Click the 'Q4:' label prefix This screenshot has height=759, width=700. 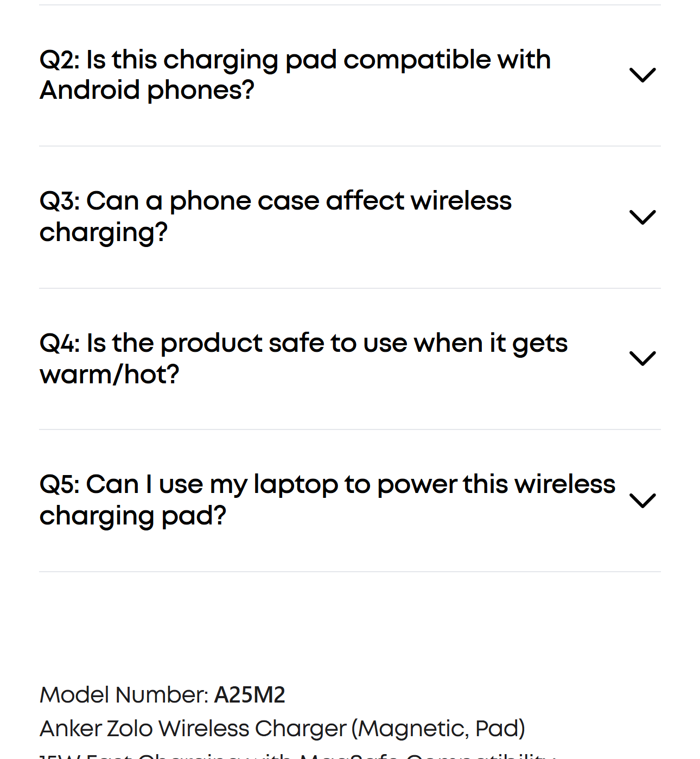click(60, 343)
